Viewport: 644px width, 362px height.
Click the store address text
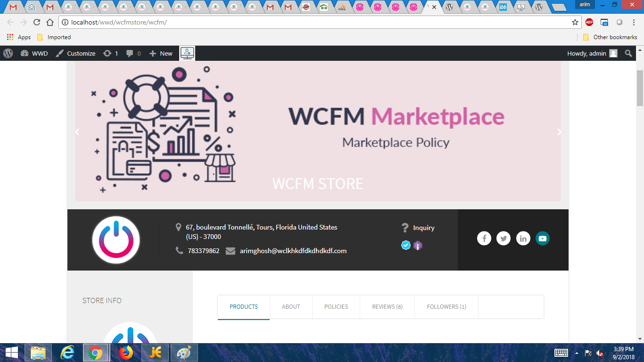262,232
